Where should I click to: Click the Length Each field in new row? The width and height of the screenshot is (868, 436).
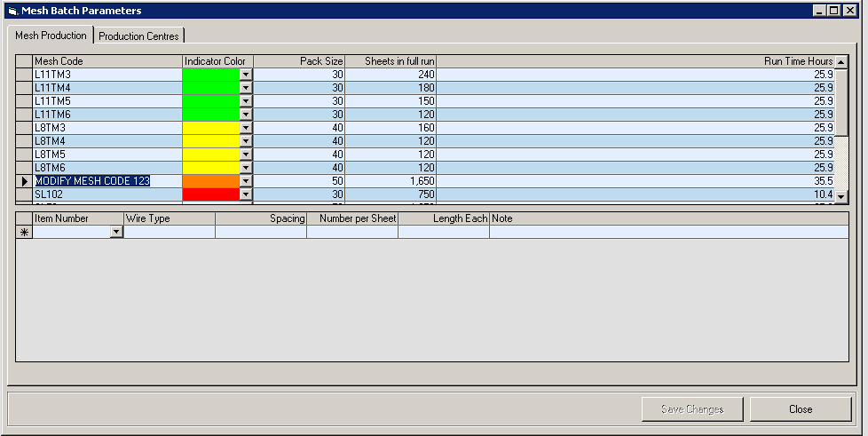pyautogui.click(x=444, y=232)
